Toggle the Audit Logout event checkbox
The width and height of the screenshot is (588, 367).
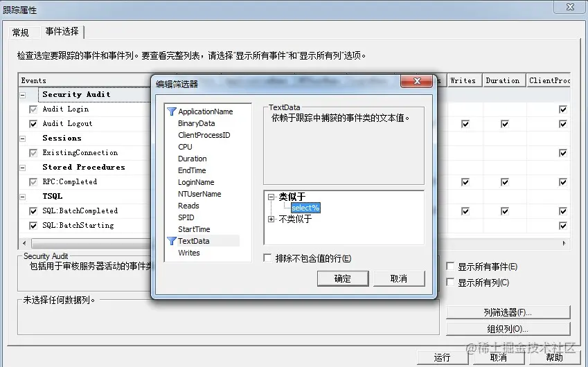click(x=33, y=124)
